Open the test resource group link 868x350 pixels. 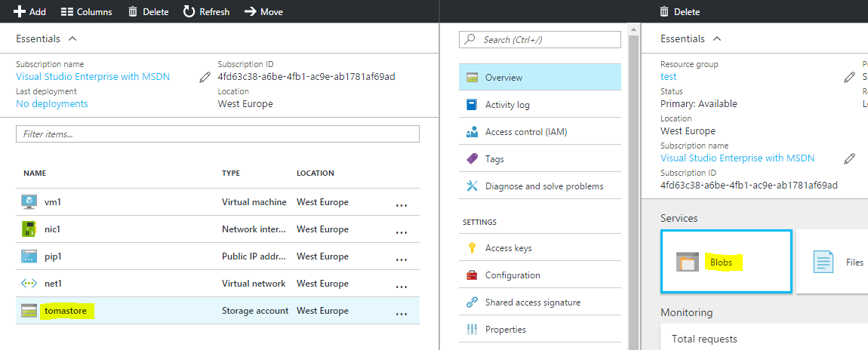click(668, 77)
